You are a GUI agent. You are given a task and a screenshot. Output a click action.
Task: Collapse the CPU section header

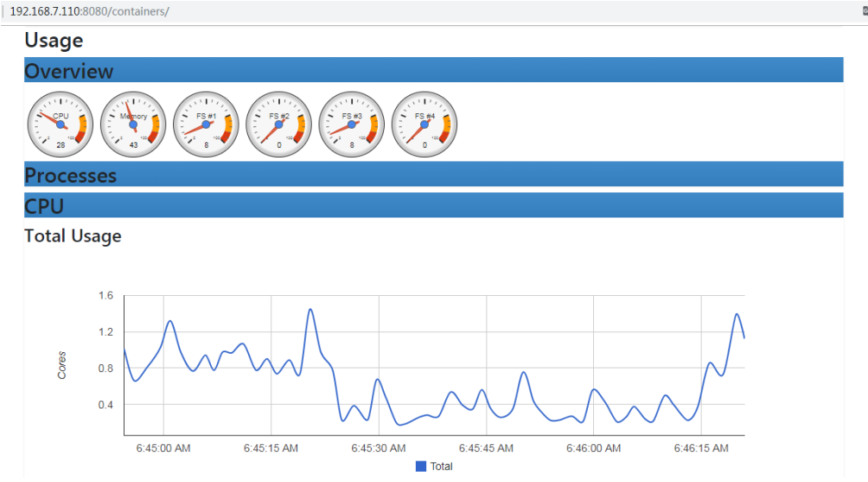tap(433, 206)
